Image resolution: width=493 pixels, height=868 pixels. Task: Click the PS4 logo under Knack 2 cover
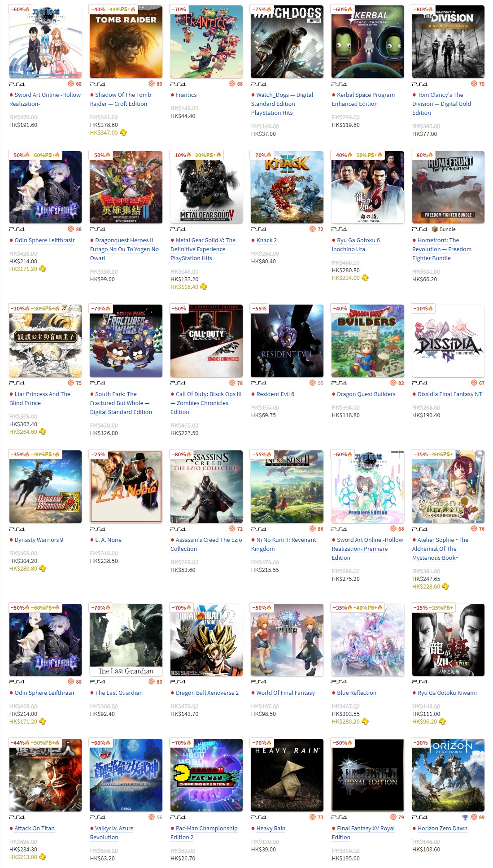[x=258, y=229]
